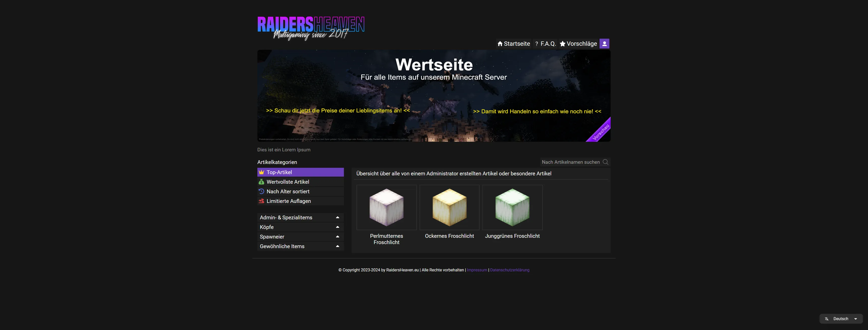The width and height of the screenshot is (868, 330).
Task: Focus the Nach Artikelnamen suchen field
Action: [575, 162]
